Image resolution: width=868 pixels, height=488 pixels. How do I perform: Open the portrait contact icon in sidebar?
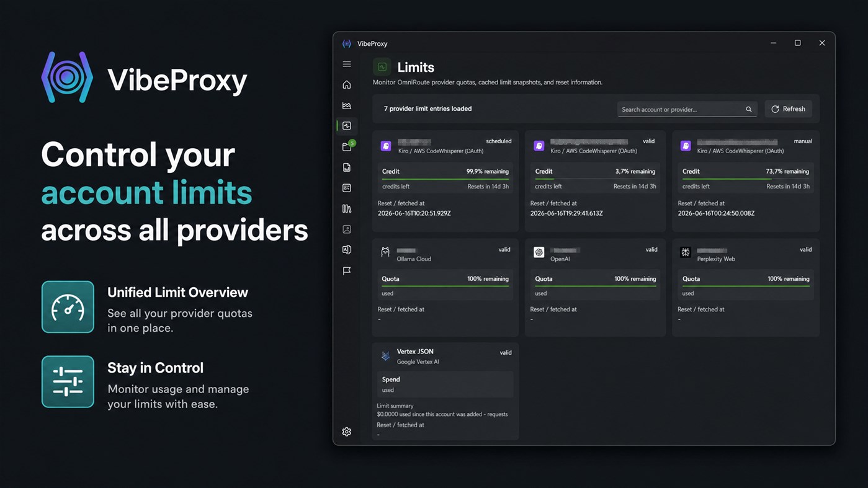click(347, 229)
